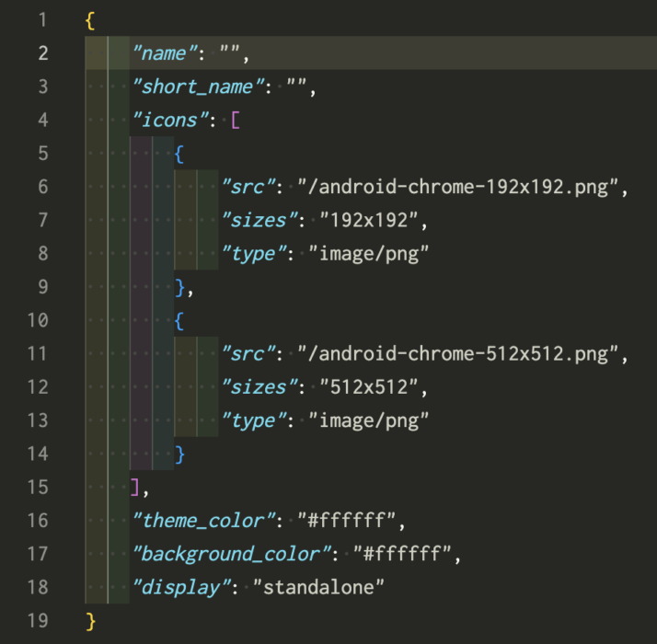Click the blue opening brace on line 10
Image resolution: width=657 pixels, height=644 pixels.
coord(179,320)
